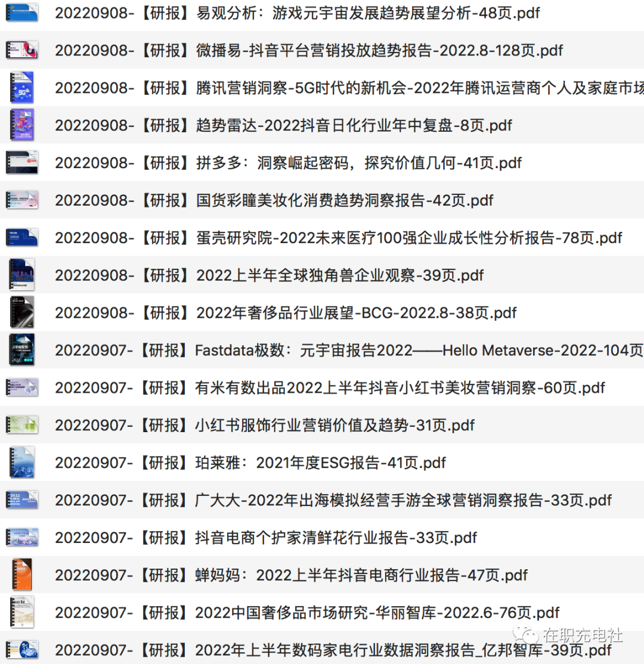Select the PDF icon for 有米有数 美妆营销洞察
This screenshot has height=664, width=644.
pos(22,387)
